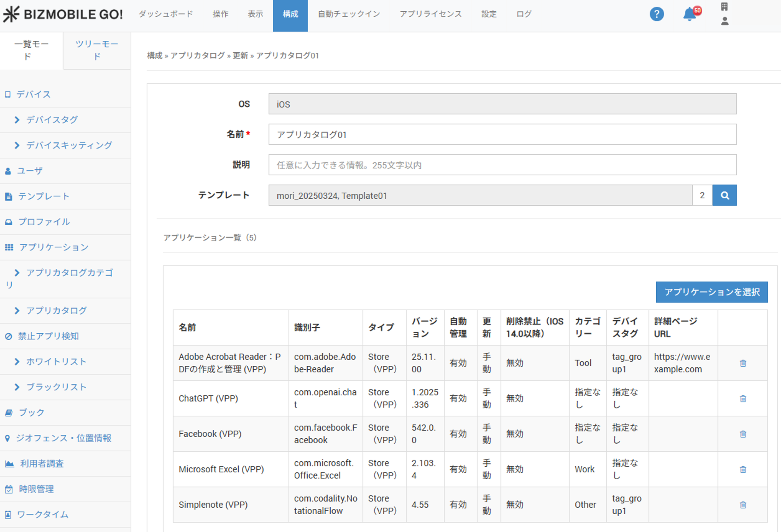Click the 説明 description input field
Screen dimensions: 781x532
(x=502, y=165)
